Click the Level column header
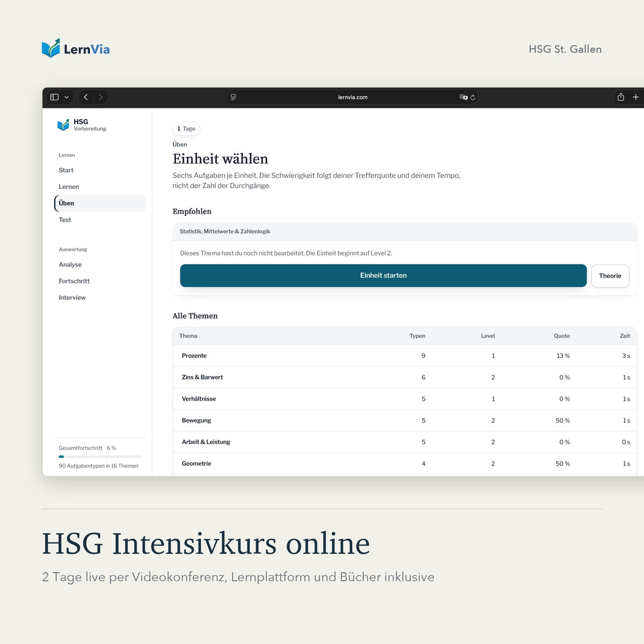The image size is (644, 644). 488,336
